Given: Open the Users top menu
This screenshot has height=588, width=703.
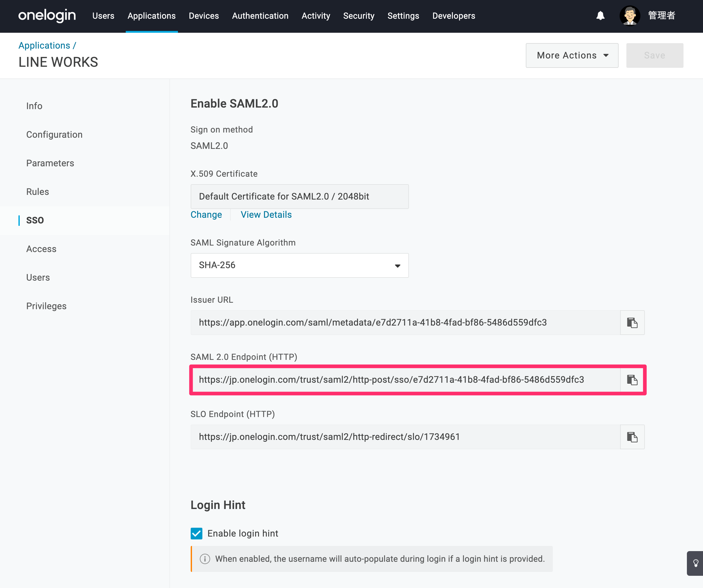Looking at the screenshot, I should pos(103,16).
